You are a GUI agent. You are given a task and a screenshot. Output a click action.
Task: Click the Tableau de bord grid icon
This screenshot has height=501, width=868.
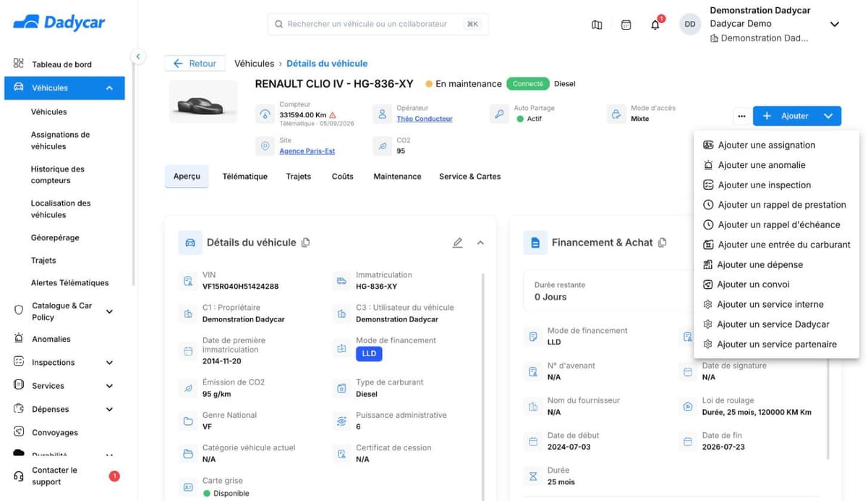click(x=19, y=64)
